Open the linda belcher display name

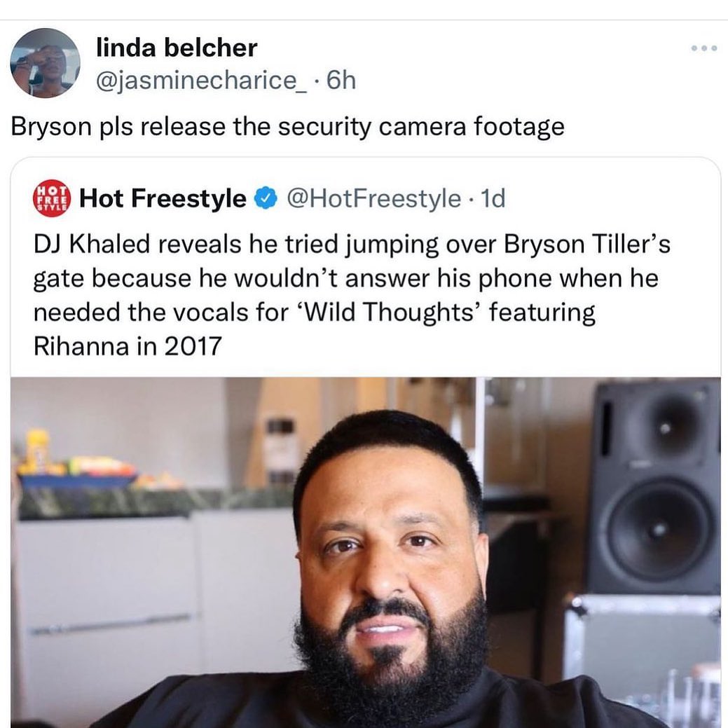pos(177,48)
